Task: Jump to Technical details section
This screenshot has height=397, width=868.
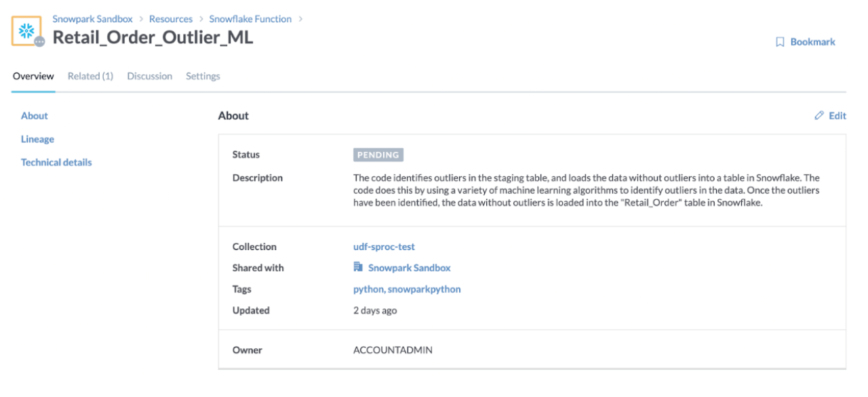Action: pos(56,162)
